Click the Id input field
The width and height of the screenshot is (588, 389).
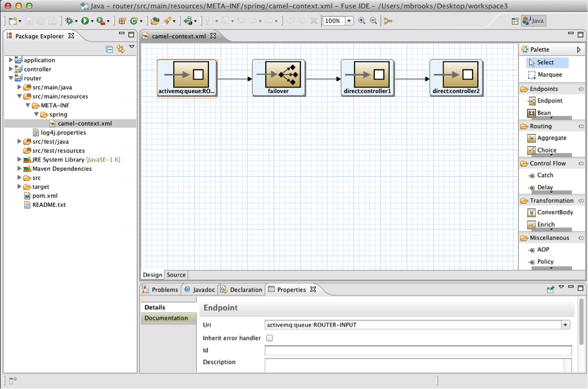click(418, 351)
